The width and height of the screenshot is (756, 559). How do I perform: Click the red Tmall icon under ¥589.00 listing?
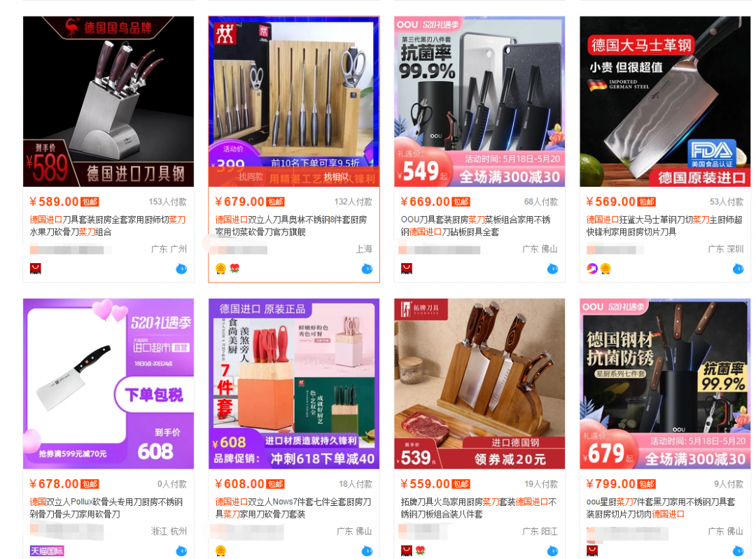pyautogui.click(x=35, y=269)
